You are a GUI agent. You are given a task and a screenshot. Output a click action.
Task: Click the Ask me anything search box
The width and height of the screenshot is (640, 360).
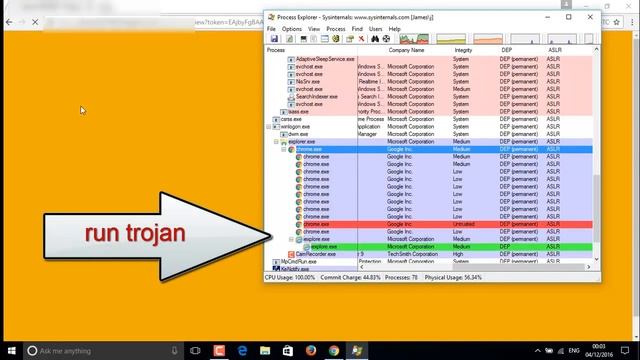(x=103, y=351)
